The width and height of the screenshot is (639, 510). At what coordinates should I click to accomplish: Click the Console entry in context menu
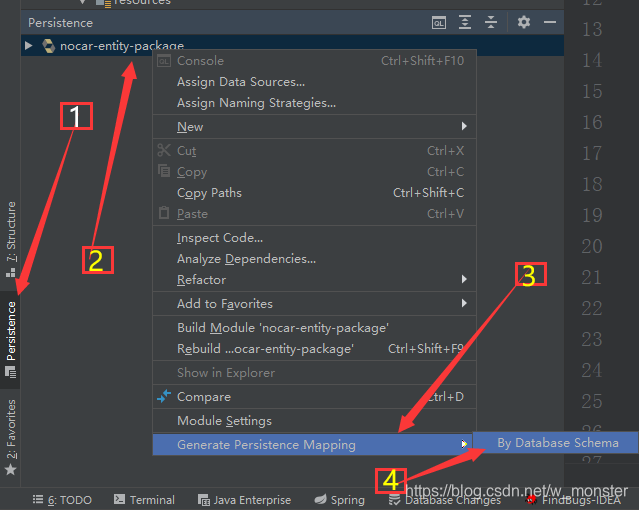[x=314, y=61]
